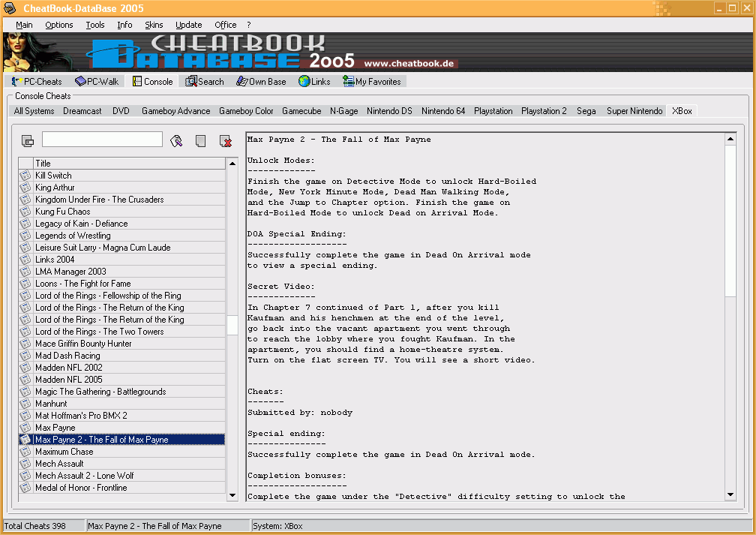Screen dimensions: 756x535
Task: Click the blank gray page icon in toolbar
Action: [x=200, y=140]
